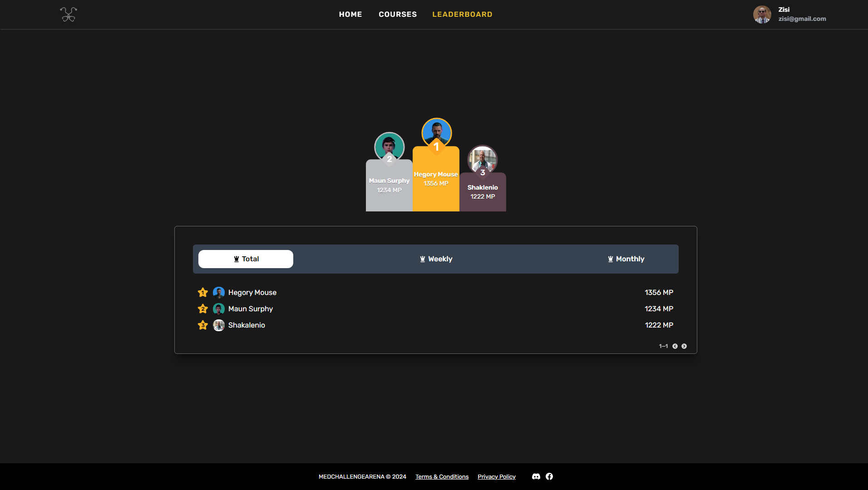Select the Total leaderboard tab
Viewport: 868px width, 490px height.
[246, 259]
